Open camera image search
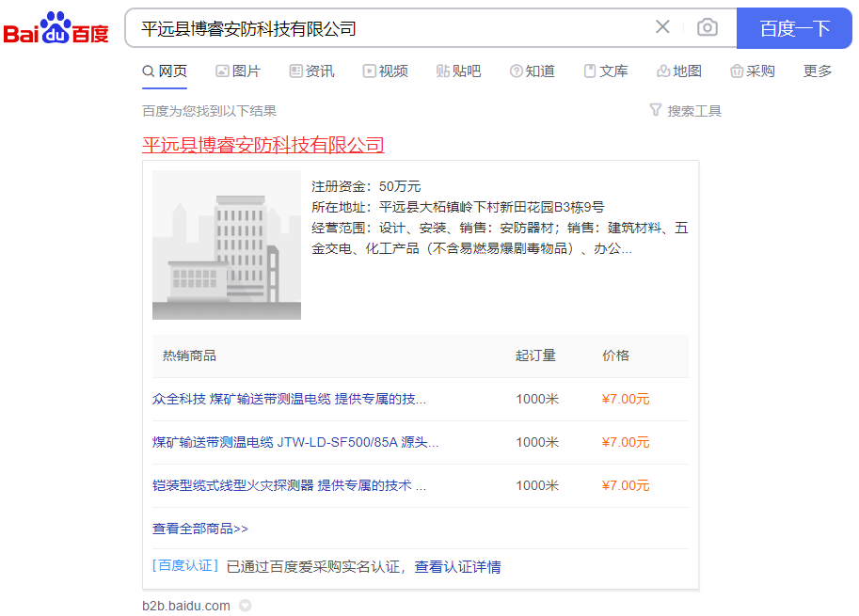Viewport: 859px width, 616px height. pos(708,27)
